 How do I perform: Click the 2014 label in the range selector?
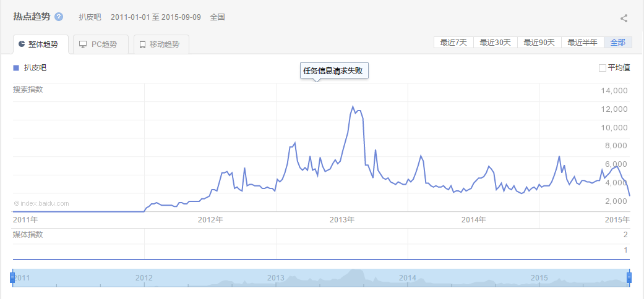point(408,277)
